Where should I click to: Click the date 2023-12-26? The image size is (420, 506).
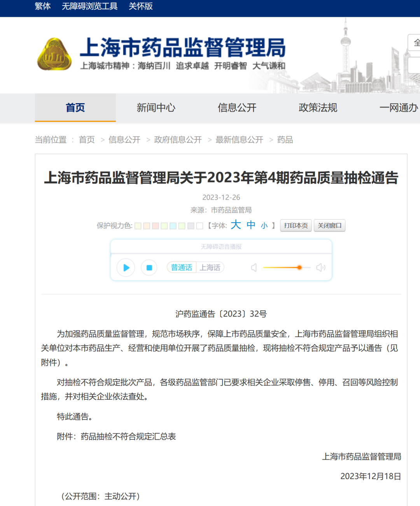click(221, 197)
